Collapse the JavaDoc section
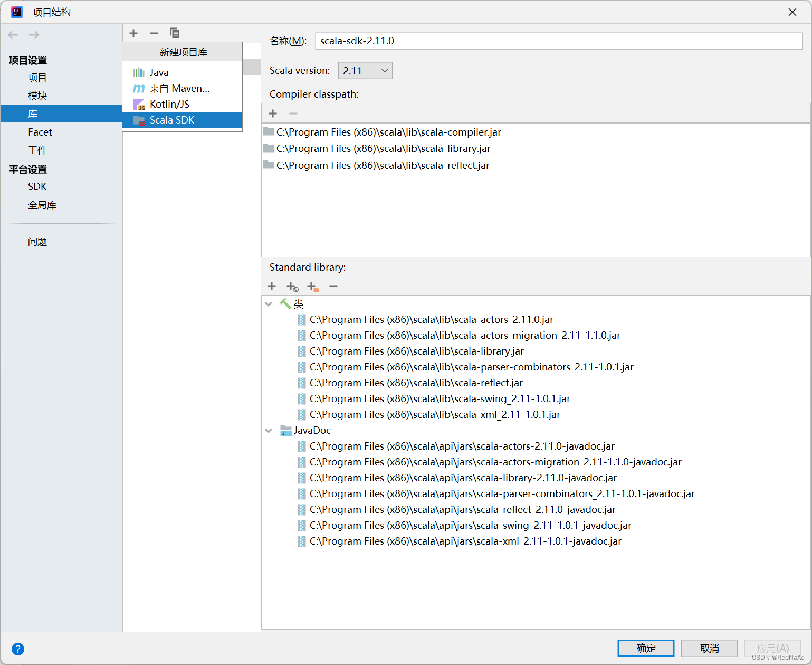Viewport: 812px width, 665px height. point(269,430)
